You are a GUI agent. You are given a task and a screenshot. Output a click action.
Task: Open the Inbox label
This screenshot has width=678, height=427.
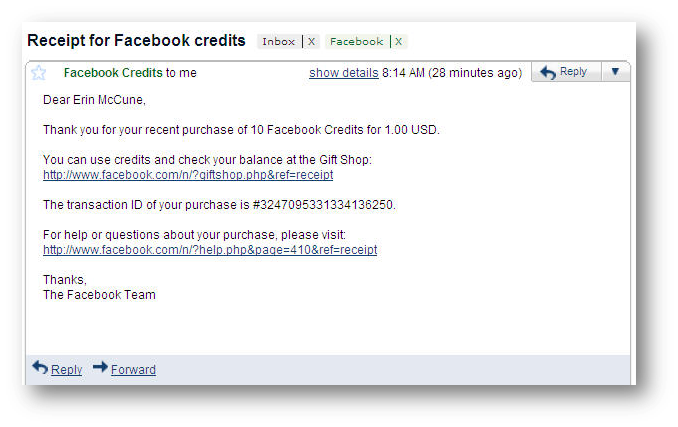pos(278,41)
